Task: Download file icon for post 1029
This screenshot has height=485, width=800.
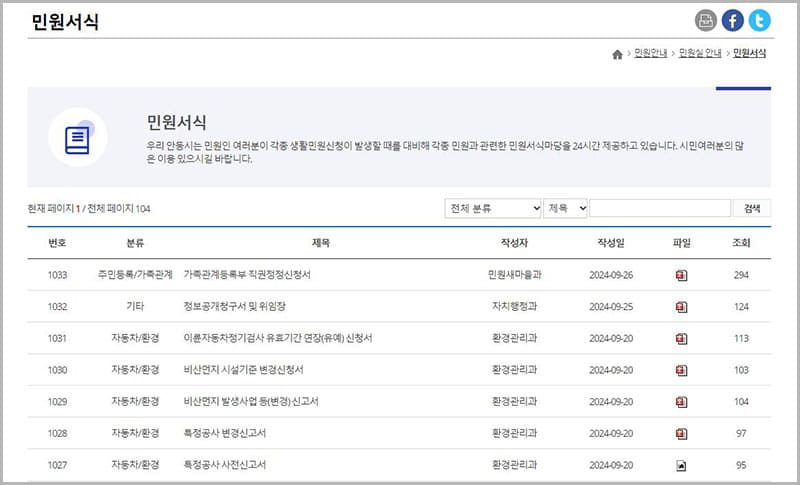Action: 681,402
